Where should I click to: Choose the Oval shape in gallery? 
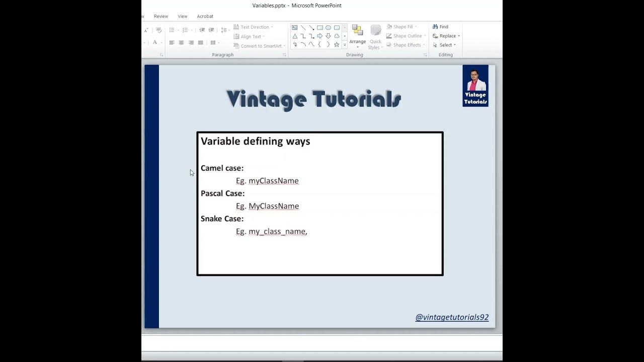pos(328,28)
